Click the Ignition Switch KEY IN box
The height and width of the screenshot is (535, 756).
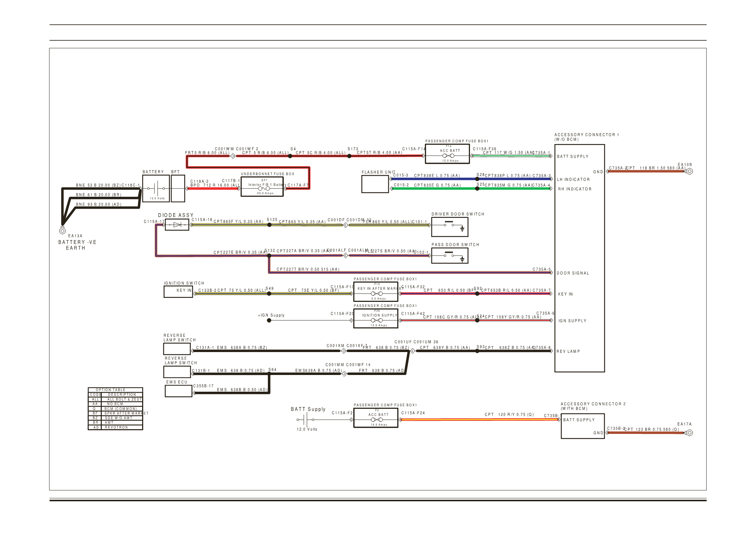point(178,292)
